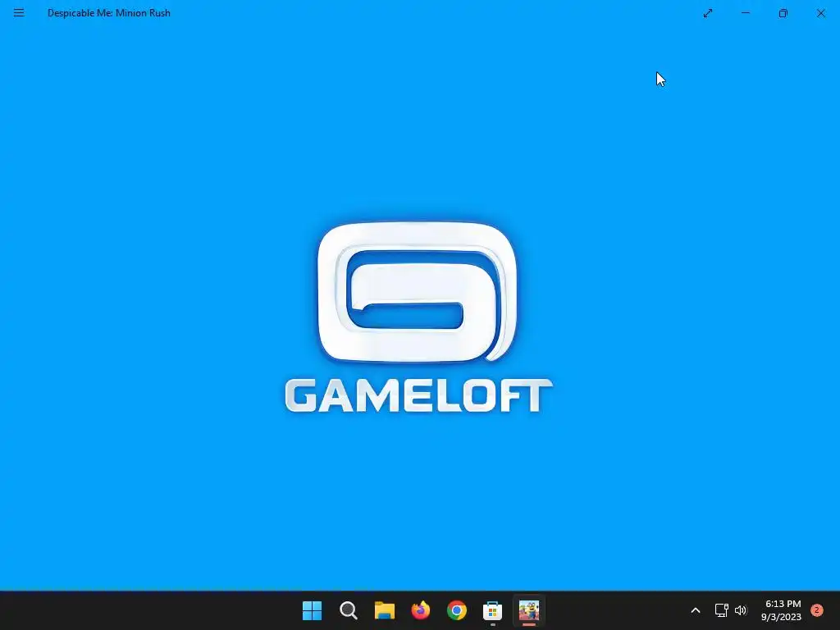Open the hamburger menu in title bar

(x=19, y=13)
